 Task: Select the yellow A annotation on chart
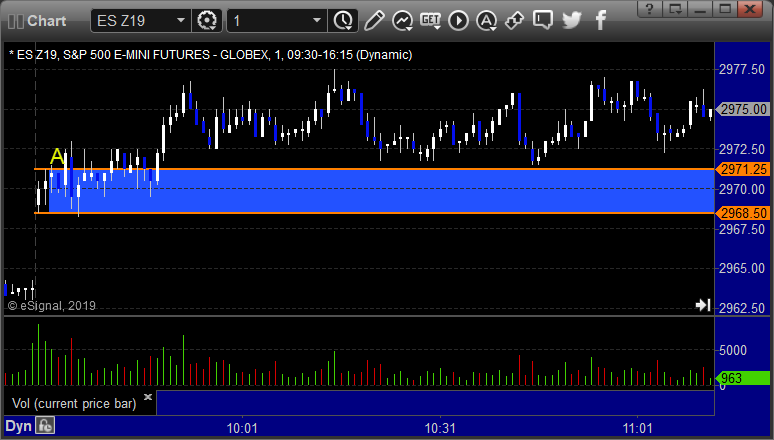57,157
